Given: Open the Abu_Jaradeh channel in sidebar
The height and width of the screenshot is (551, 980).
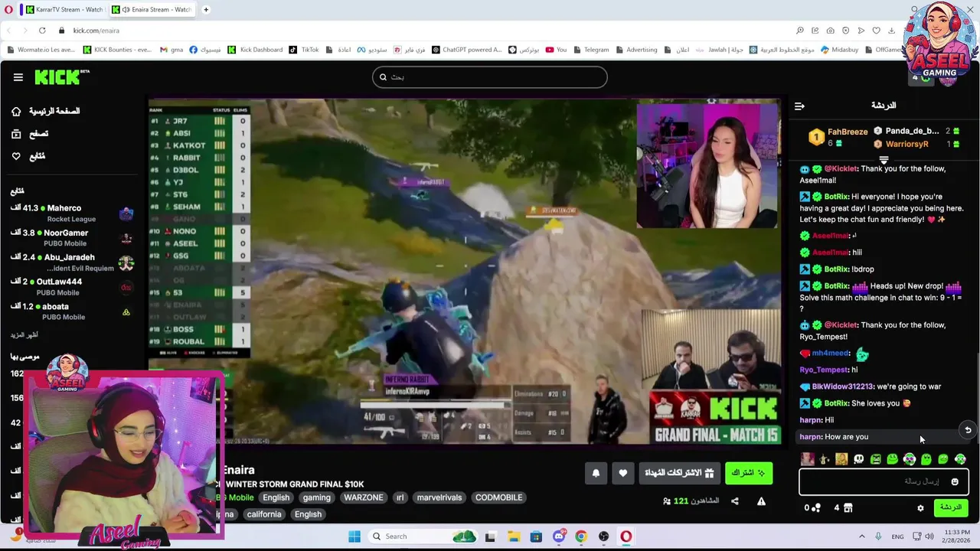Looking at the screenshot, I should coord(73,262).
